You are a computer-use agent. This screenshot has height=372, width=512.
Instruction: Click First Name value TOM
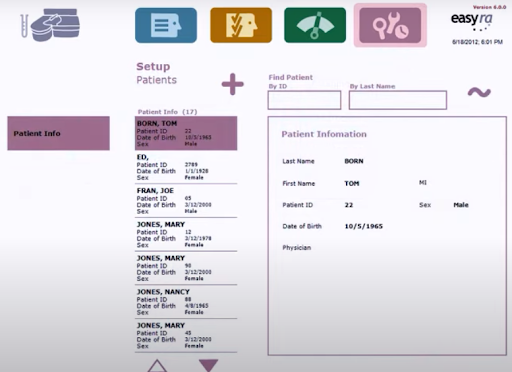tap(352, 183)
